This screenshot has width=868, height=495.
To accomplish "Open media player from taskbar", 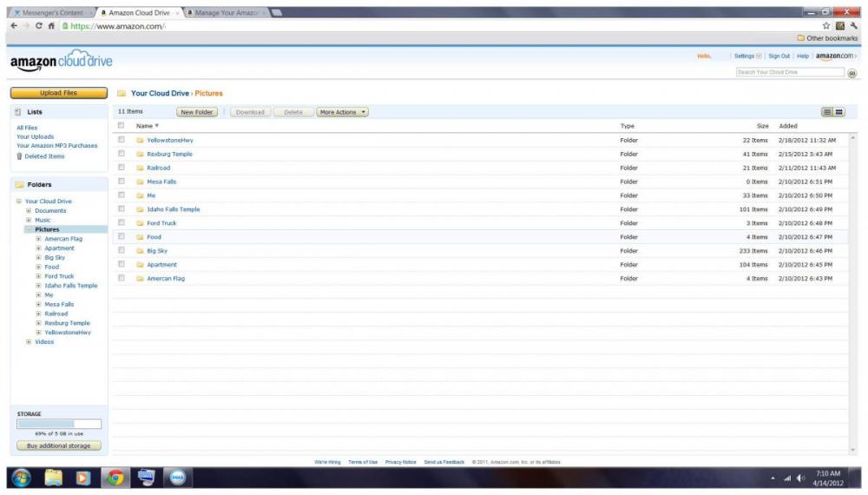I will 83,478.
